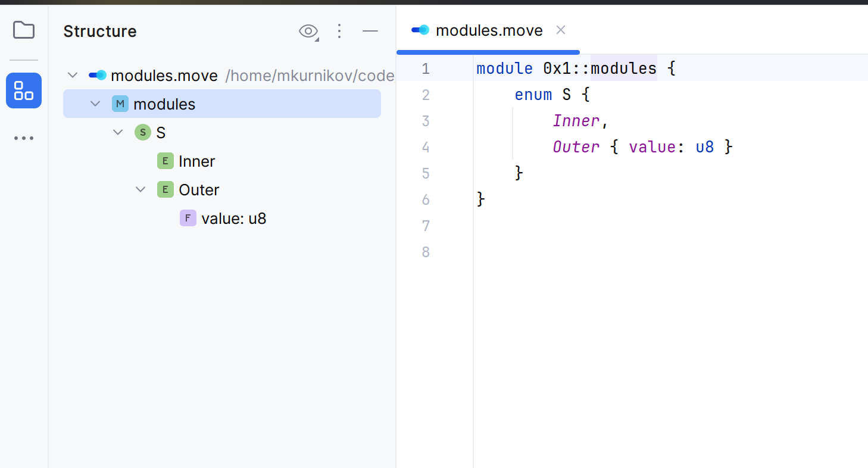Open the Project folder tool window
The height and width of the screenshot is (468, 868).
tap(24, 30)
